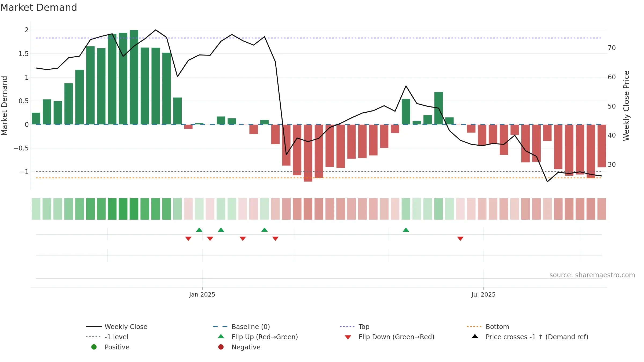Toggle the Bottom legend entry
644x362 pixels.
tap(488, 327)
